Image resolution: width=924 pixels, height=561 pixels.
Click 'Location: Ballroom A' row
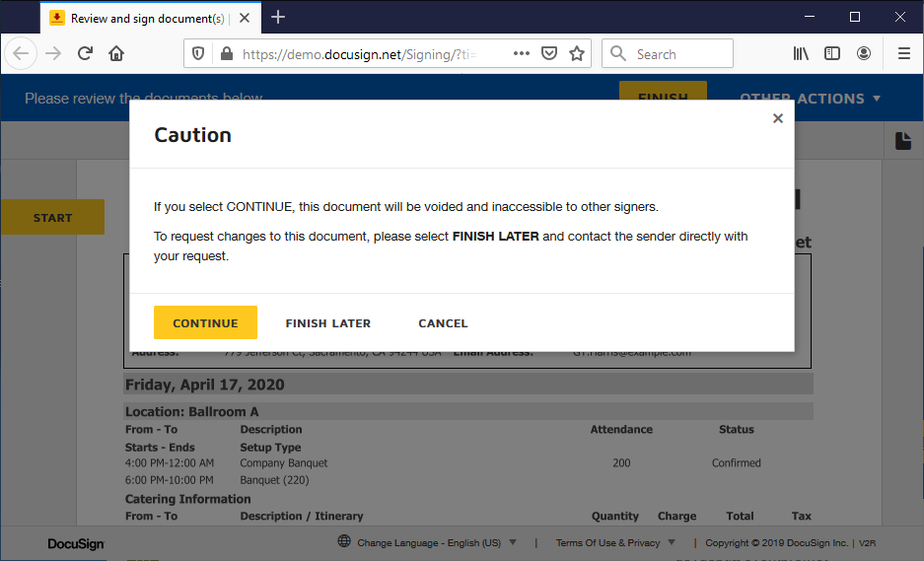click(x=468, y=411)
